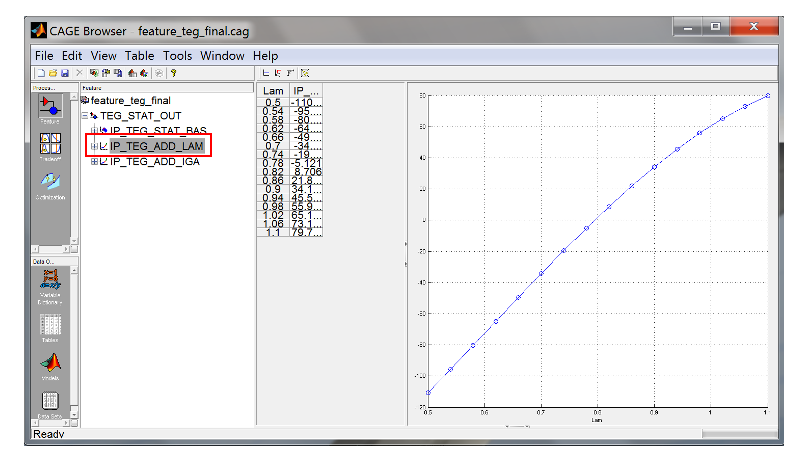Click the third table toolbar icon
Image resolution: width=798 pixels, height=462 pixels.
(290, 73)
